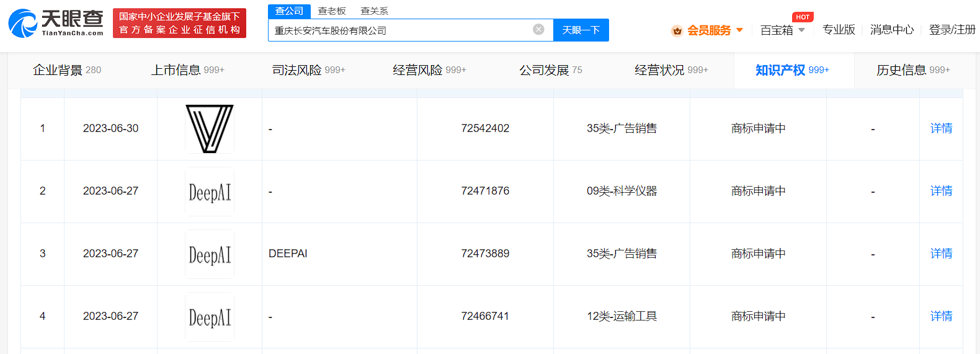This screenshot has height=354, width=980.
Task: Switch to the 查公司 search tab
Action: (289, 11)
